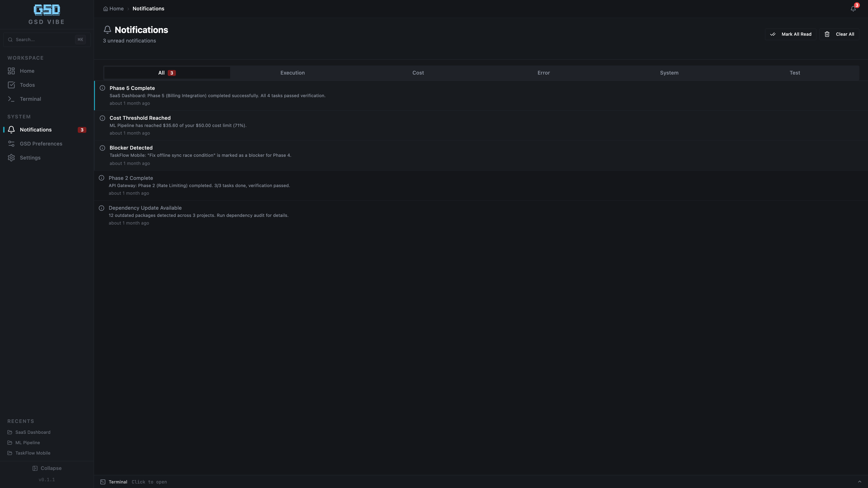Click the Clear All button

pos(839,34)
